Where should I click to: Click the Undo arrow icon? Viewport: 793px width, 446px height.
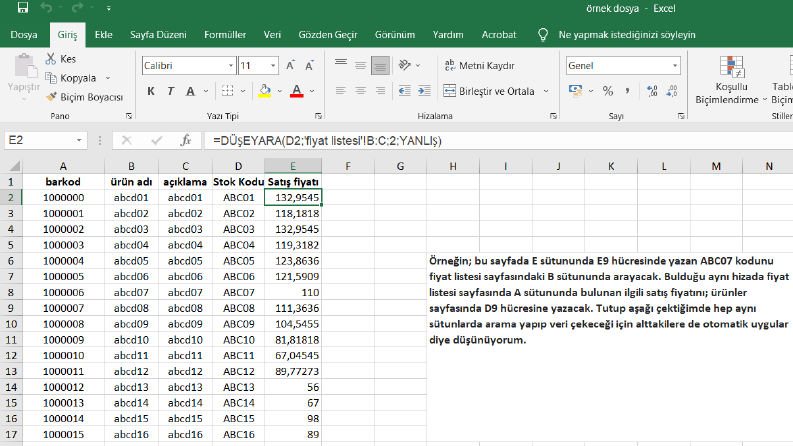click(x=46, y=7)
